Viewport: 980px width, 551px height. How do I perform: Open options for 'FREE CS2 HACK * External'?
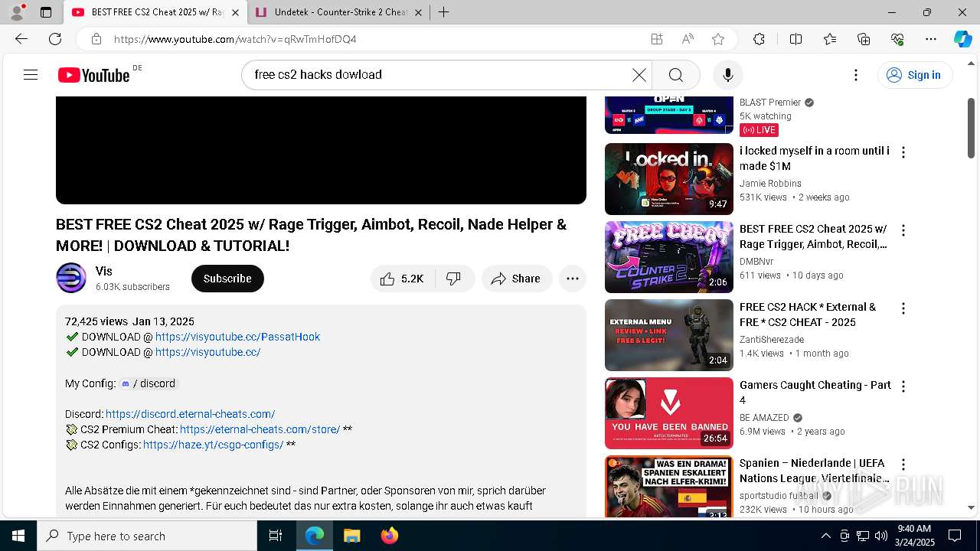pyautogui.click(x=903, y=308)
